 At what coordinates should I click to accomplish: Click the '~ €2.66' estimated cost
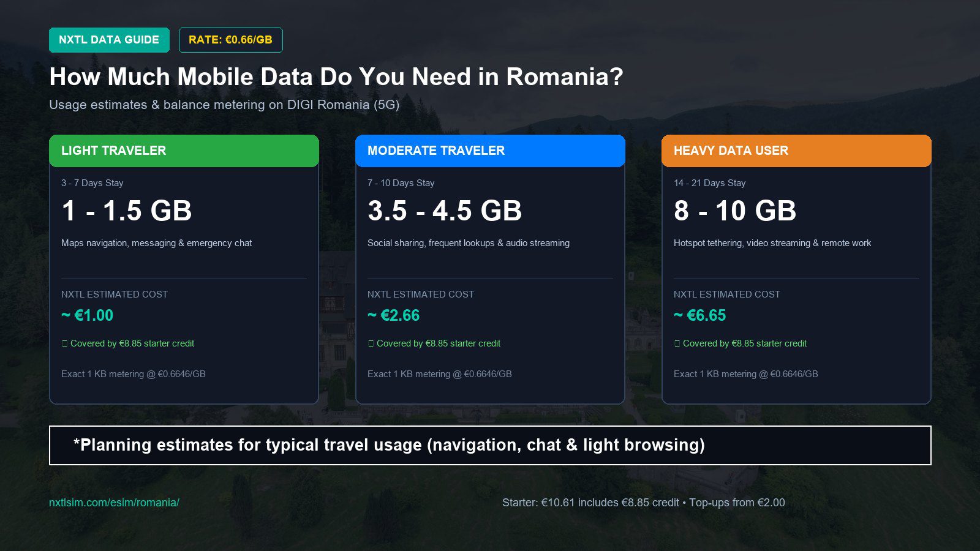[394, 315]
